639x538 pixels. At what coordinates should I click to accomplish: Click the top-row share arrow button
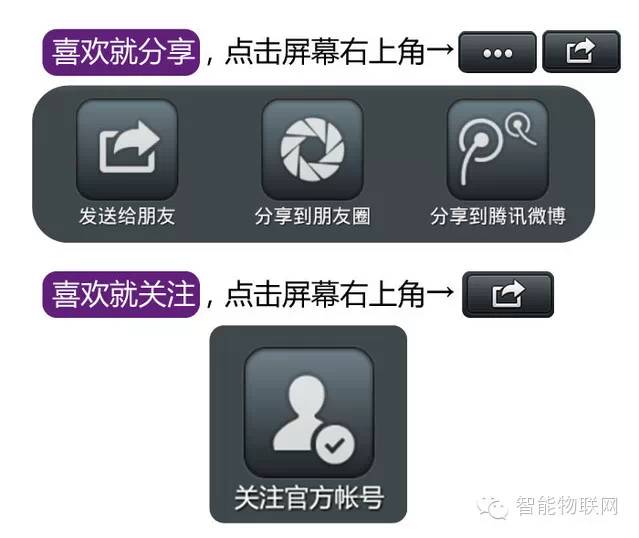pos(581,51)
